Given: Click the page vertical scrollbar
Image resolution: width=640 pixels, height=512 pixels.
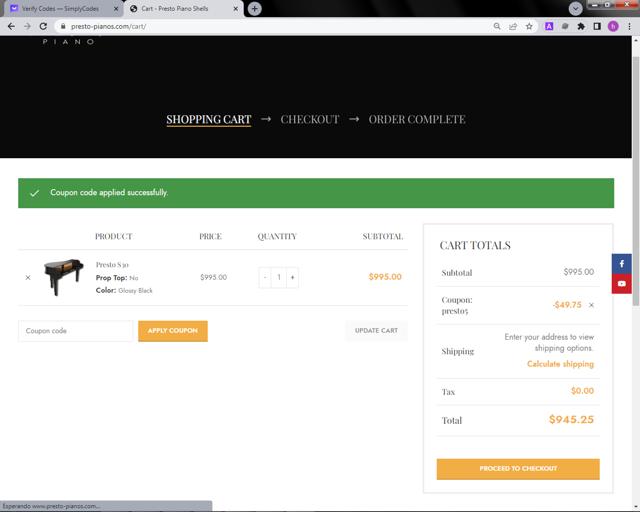Looking at the screenshot, I should point(636,182).
